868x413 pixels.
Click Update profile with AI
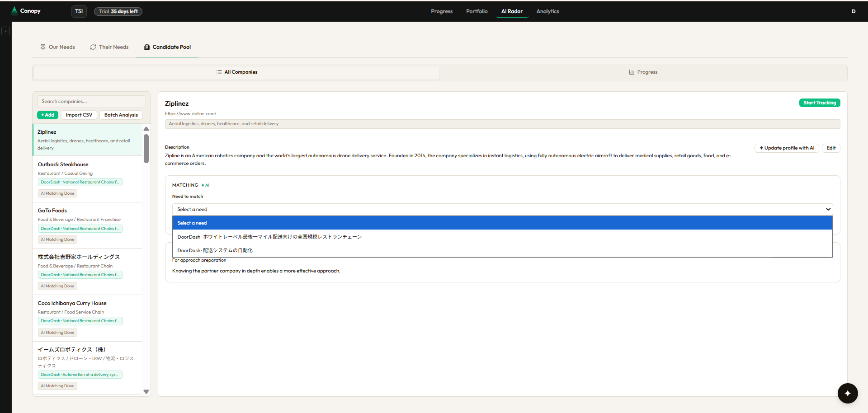pos(787,148)
